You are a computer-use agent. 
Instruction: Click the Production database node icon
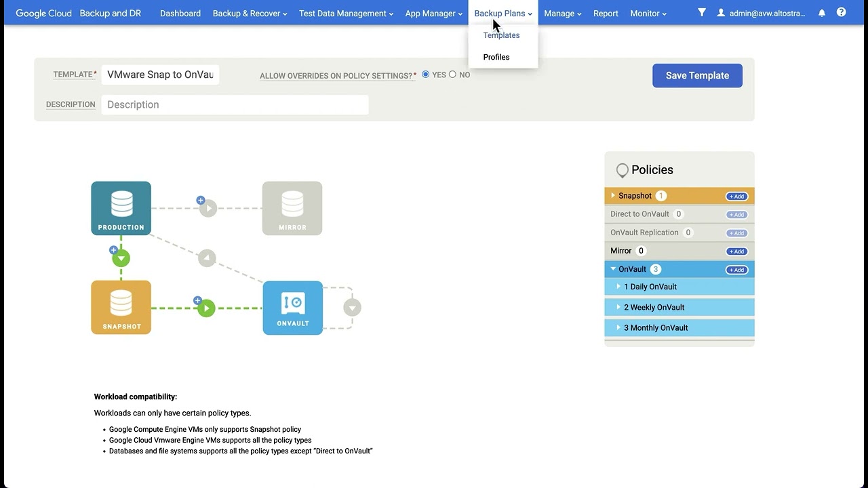[x=121, y=208]
